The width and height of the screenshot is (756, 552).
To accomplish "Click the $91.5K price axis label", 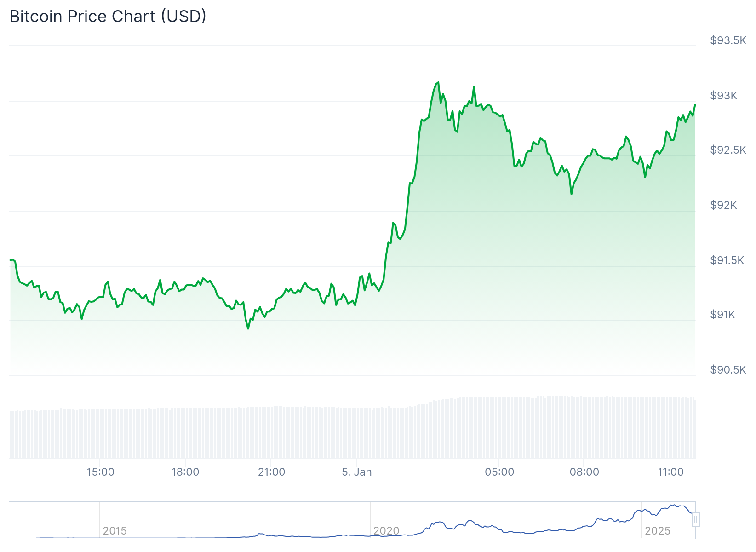I will [727, 260].
